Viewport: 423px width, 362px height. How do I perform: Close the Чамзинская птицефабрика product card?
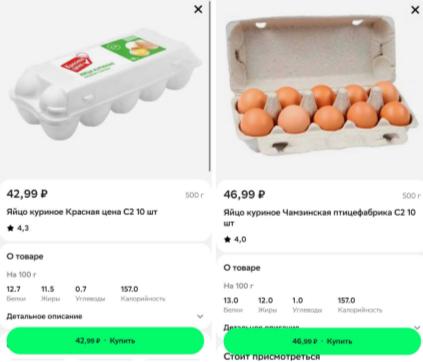(x=415, y=10)
